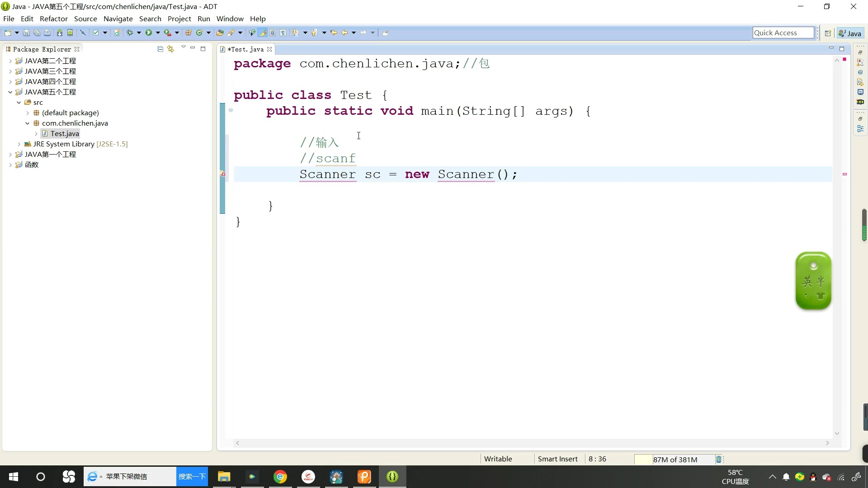Image resolution: width=868 pixels, height=488 pixels.
Task: Expand JAVA第二个工程 project
Action: (10, 61)
